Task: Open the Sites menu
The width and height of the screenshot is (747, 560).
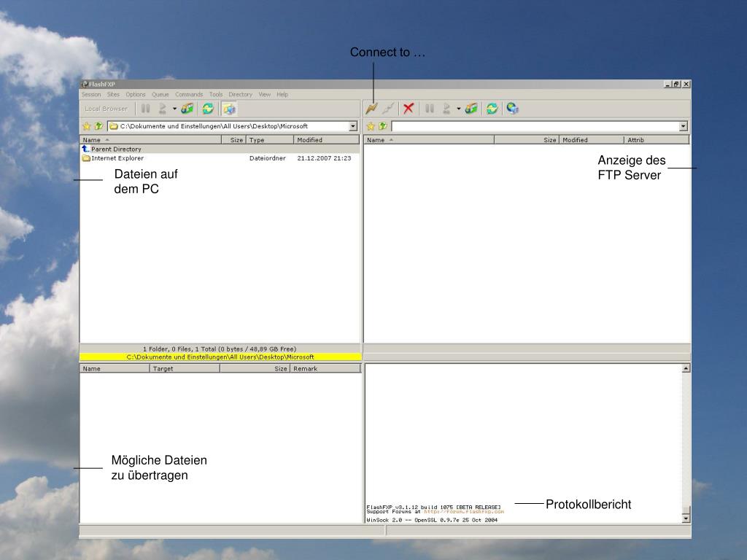Action: [x=113, y=94]
